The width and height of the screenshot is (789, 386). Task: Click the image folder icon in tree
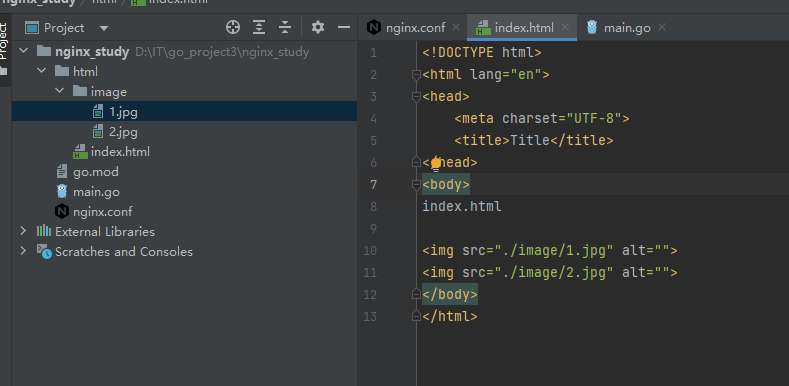pyautogui.click(x=80, y=92)
